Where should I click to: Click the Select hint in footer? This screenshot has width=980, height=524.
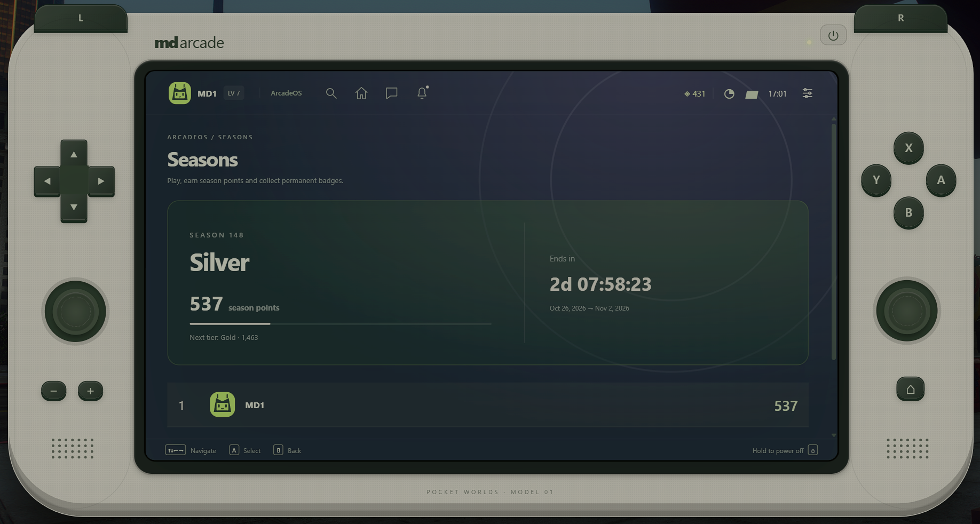pos(245,450)
